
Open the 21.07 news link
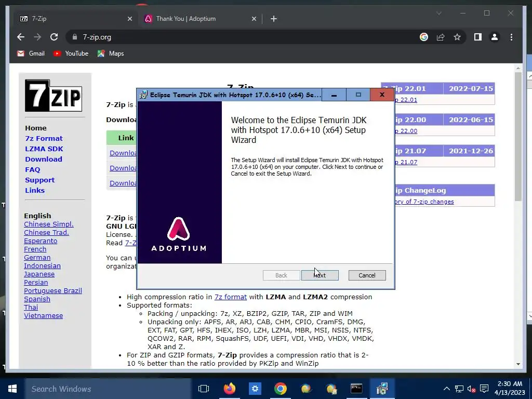406,162
